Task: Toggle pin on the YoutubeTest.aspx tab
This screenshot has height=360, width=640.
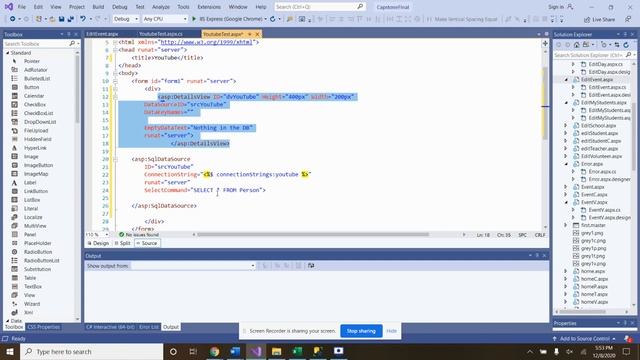Action: point(250,34)
